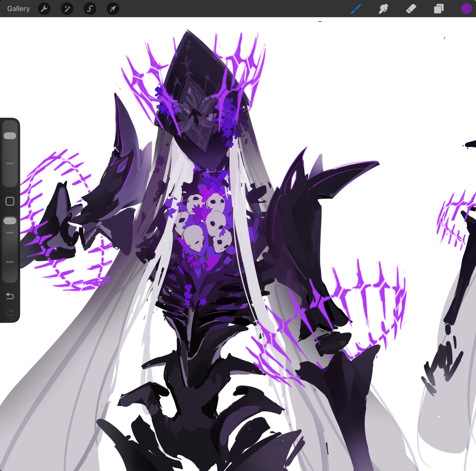Image resolution: width=476 pixels, height=471 pixels.
Task: Undo the last stroke with sidebar arrow
Action: click(10, 296)
